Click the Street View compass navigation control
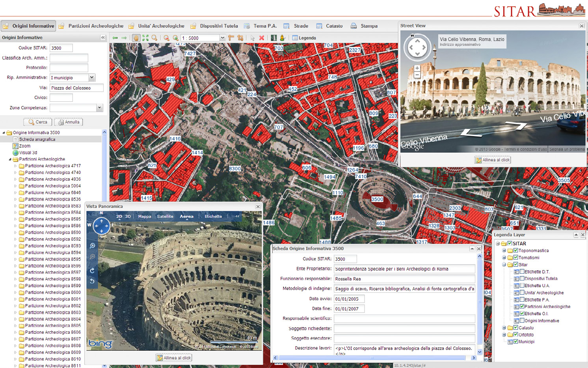Image resolution: width=588 pixels, height=368 pixels. click(x=417, y=47)
